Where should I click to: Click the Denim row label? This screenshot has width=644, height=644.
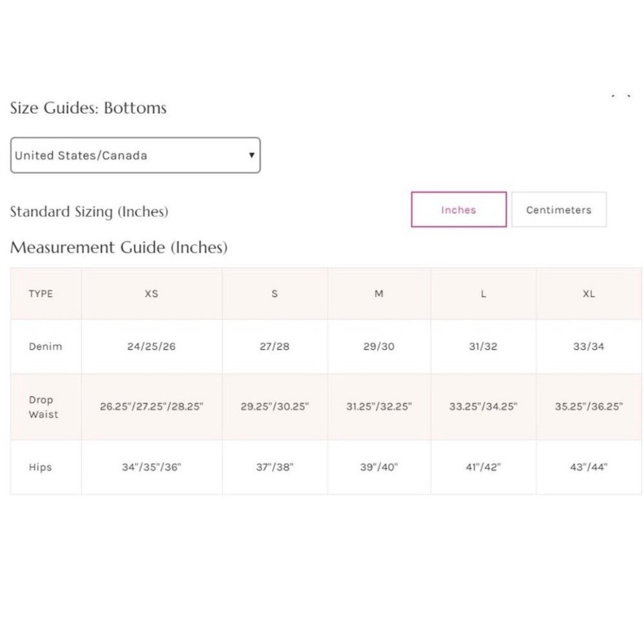[x=45, y=346]
